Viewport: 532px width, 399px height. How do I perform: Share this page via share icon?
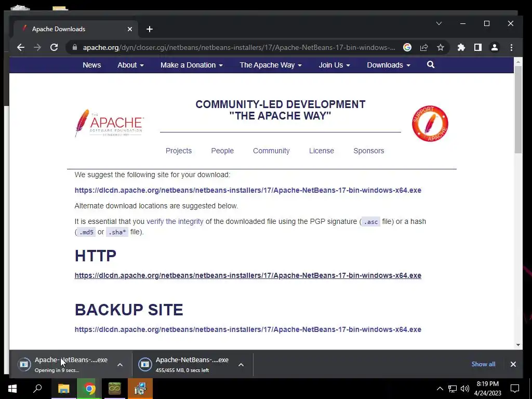pos(424,47)
